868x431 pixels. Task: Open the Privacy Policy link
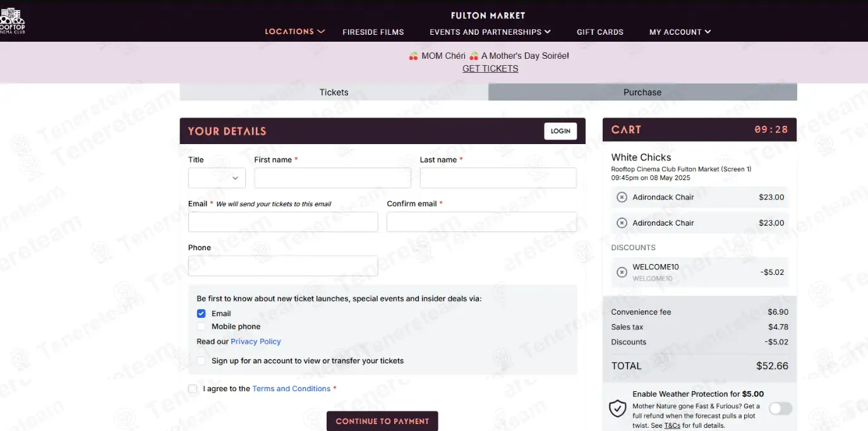click(256, 341)
